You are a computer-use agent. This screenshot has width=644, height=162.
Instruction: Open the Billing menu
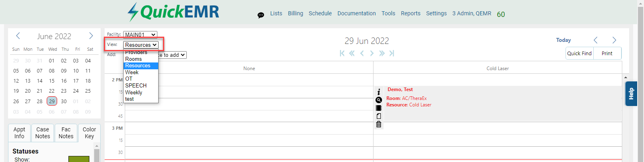click(x=295, y=13)
